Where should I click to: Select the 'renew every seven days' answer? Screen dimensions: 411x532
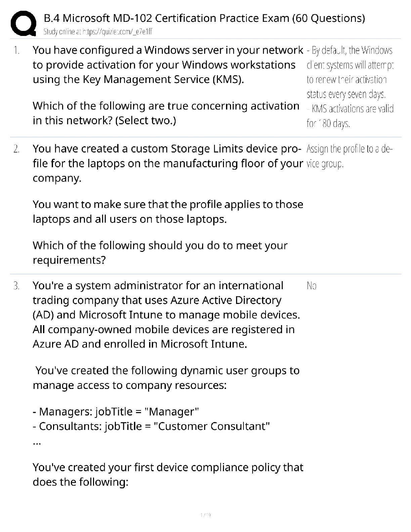point(349,72)
